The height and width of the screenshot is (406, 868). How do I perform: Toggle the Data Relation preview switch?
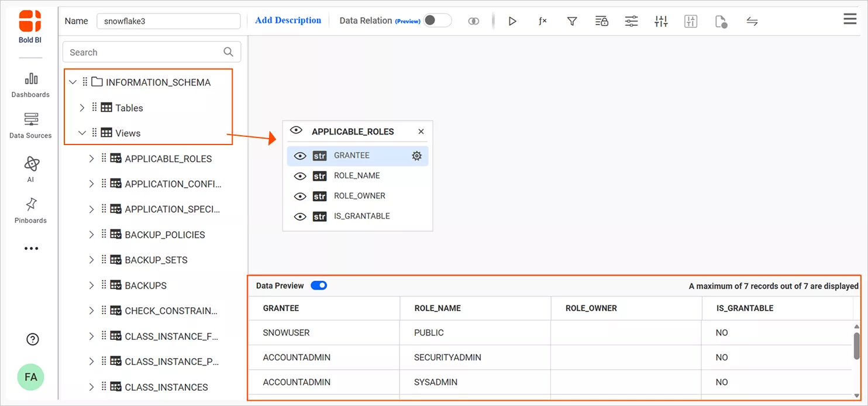click(x=438, y=20)
